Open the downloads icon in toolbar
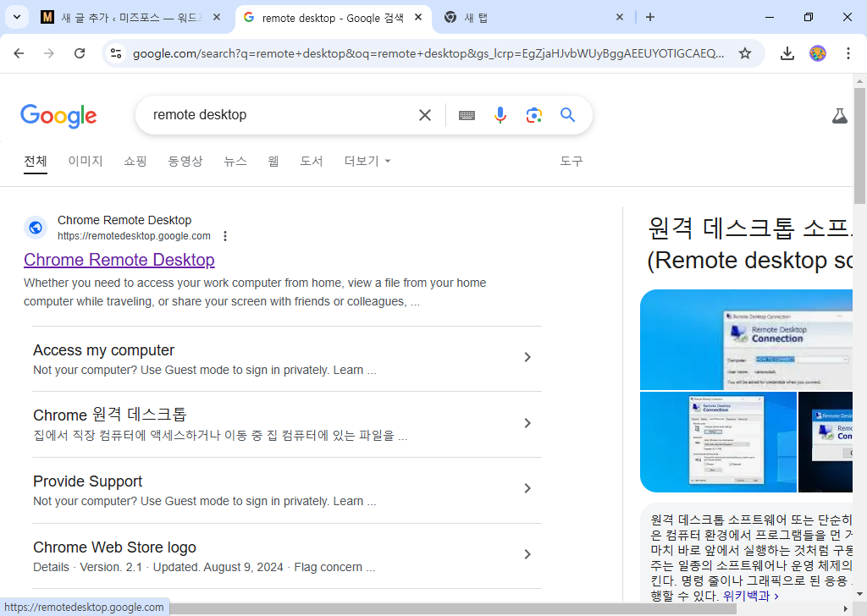The image size is (867, 616). click(x=787, y=53)
